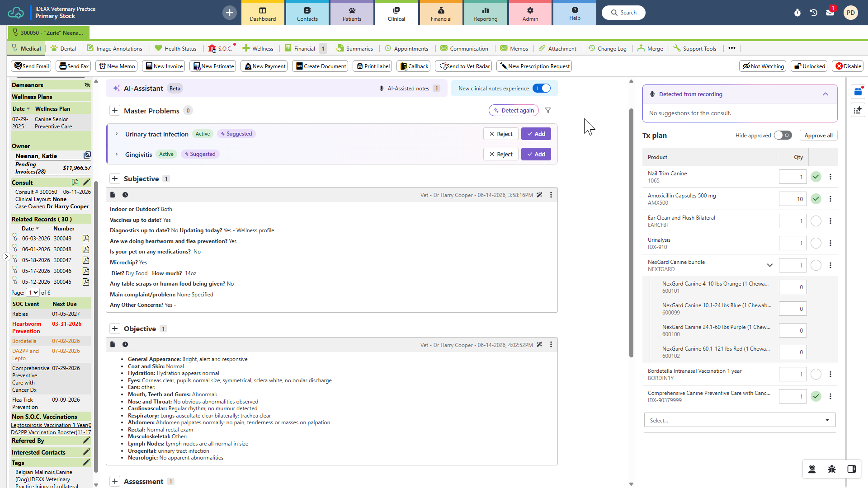Reject the Urinary tract infection suggestion
Image resolution: width=868 pixels, height=488 pixels.
click(x=501, y=134)
